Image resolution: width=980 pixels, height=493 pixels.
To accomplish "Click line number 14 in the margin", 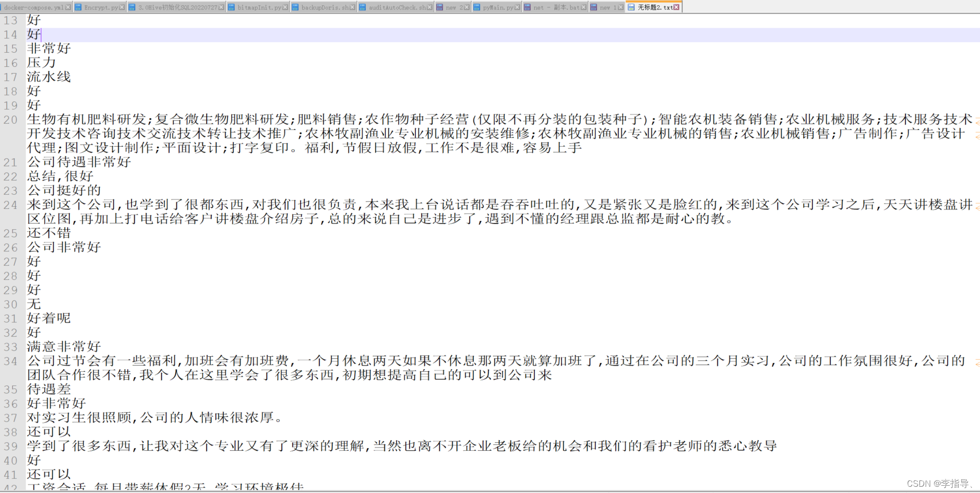I will coord(10,34).
